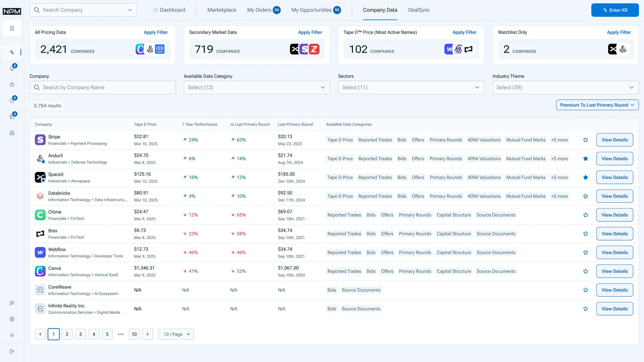Go to the next page arrow

tap(147, 334)
